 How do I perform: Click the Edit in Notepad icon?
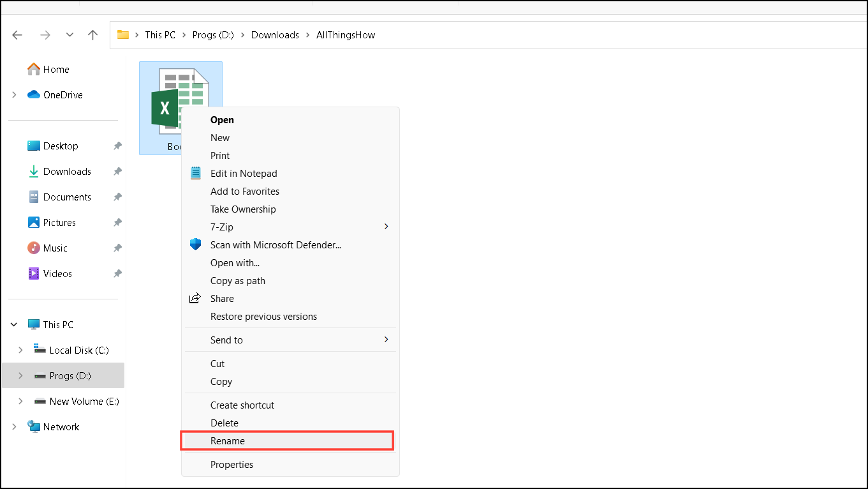point(195,173)
